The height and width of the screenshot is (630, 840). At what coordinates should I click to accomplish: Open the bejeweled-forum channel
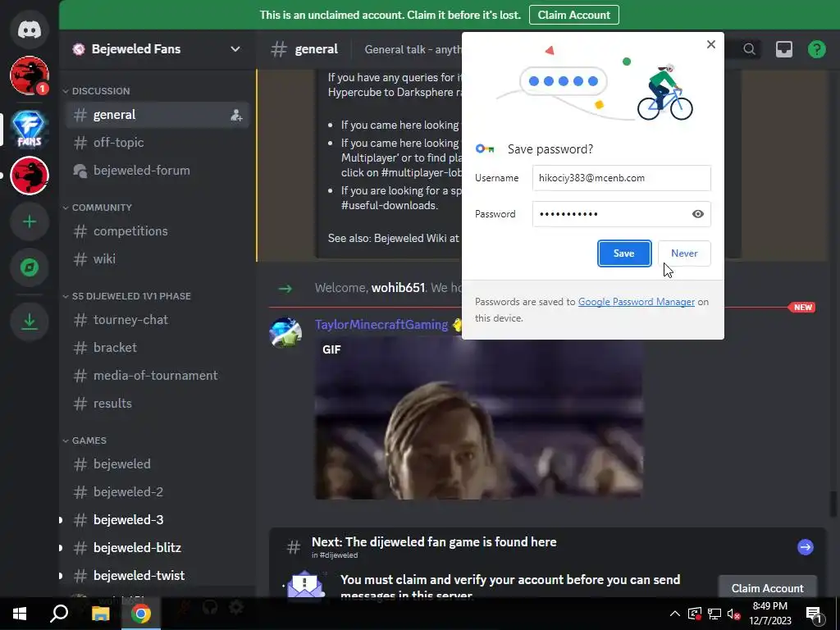click(x=157, y=171)
